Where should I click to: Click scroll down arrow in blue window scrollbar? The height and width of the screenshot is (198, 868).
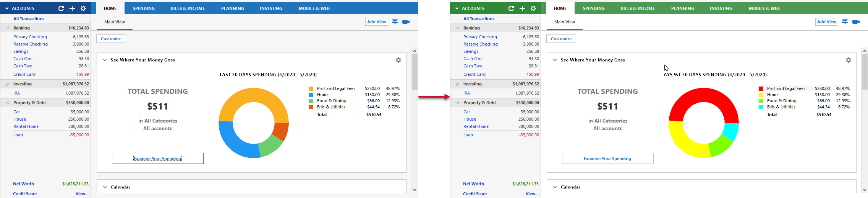coord(415,190)
